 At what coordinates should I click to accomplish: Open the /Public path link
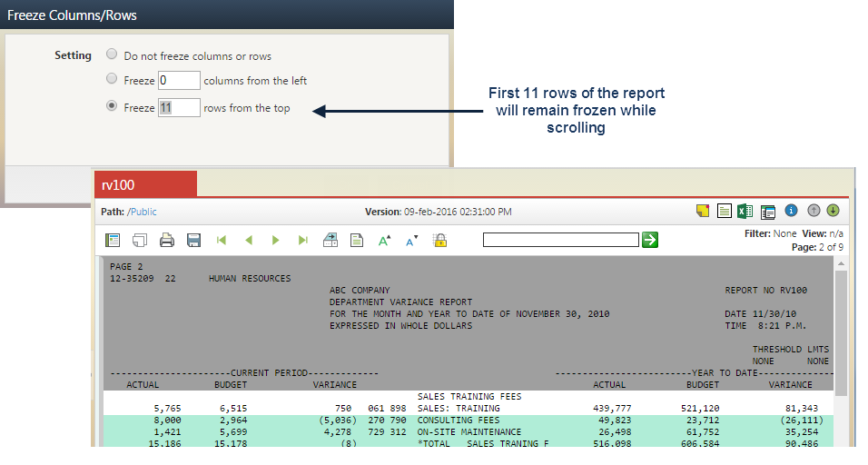142,212
